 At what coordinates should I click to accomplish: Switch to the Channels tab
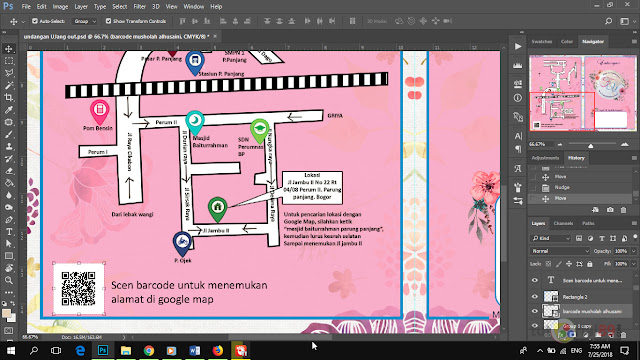click(x=563, y=223)
